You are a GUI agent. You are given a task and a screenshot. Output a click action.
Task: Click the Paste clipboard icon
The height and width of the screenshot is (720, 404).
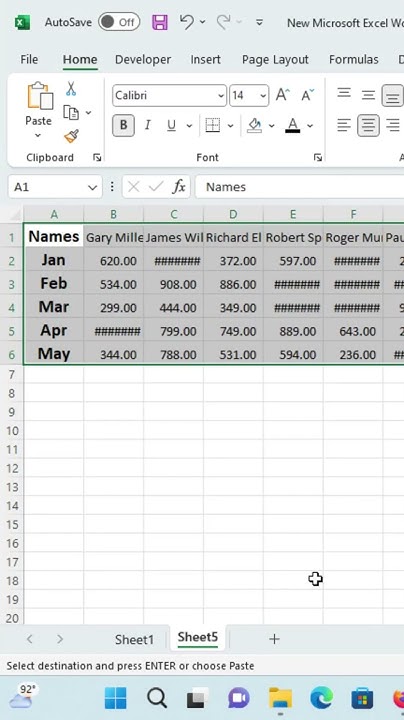(39, 96)
